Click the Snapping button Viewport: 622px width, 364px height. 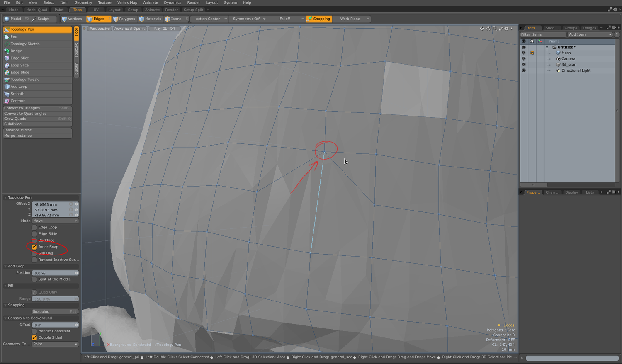[319, 19]
